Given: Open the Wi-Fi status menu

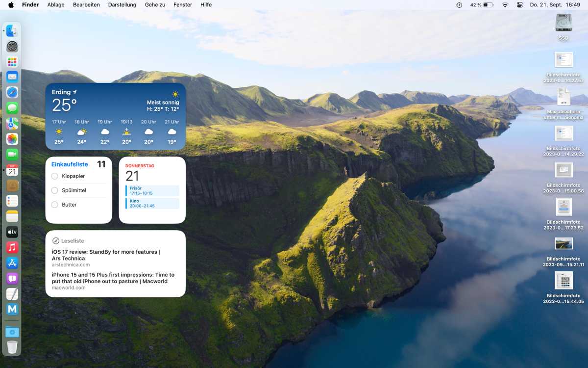Looking at the screenshot, I should [505, 5].
